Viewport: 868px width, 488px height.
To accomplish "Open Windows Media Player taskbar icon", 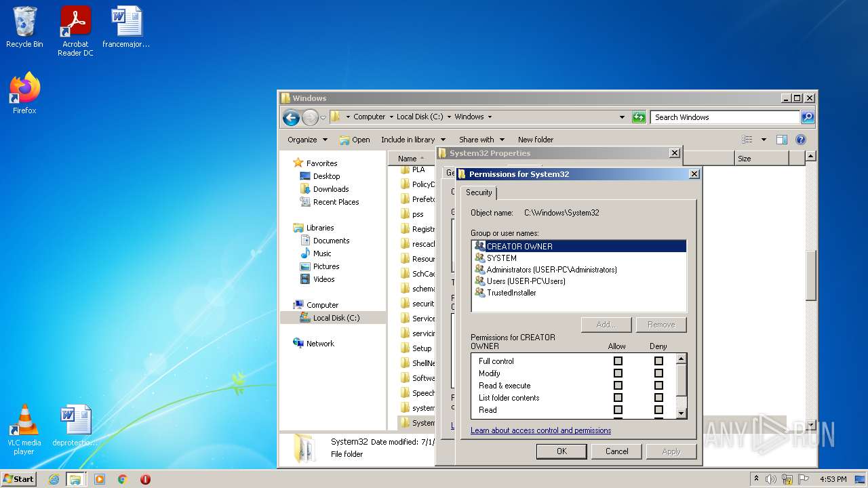I will tap(100, 479).
